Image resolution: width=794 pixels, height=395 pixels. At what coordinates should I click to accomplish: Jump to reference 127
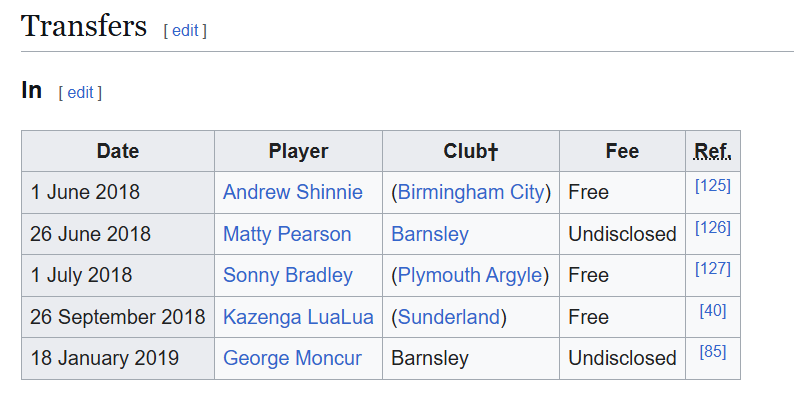click(x=713, y=268)
